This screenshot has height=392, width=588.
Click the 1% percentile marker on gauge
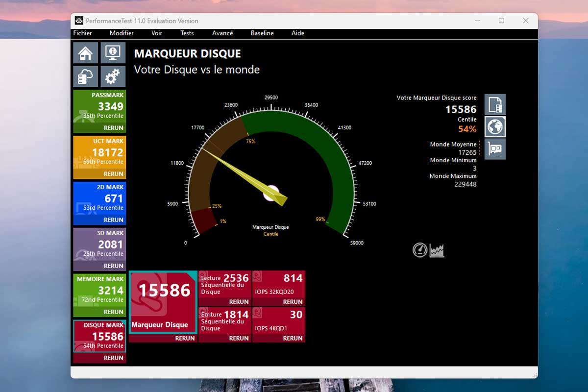coord(223,221)
